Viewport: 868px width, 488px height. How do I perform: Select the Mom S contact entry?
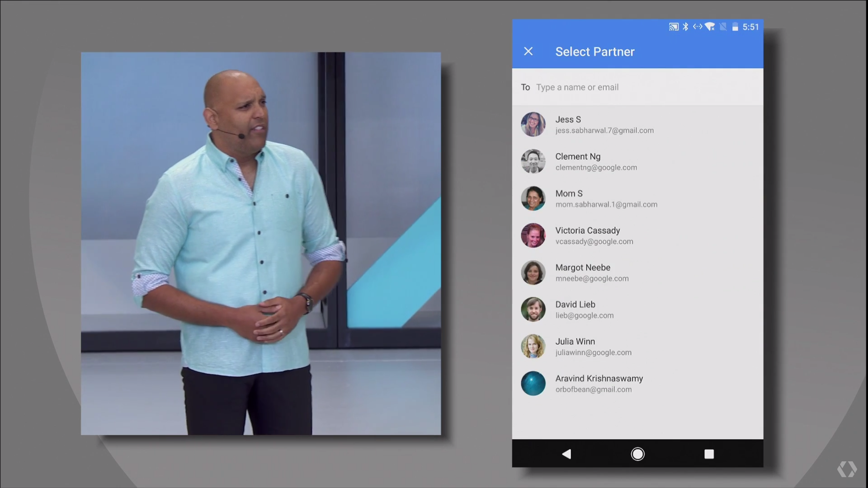point(606,198)
